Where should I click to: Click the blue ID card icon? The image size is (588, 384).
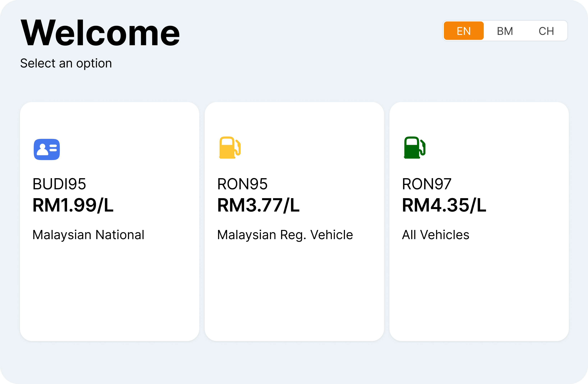pyautogui.click(x=47, y=149)
